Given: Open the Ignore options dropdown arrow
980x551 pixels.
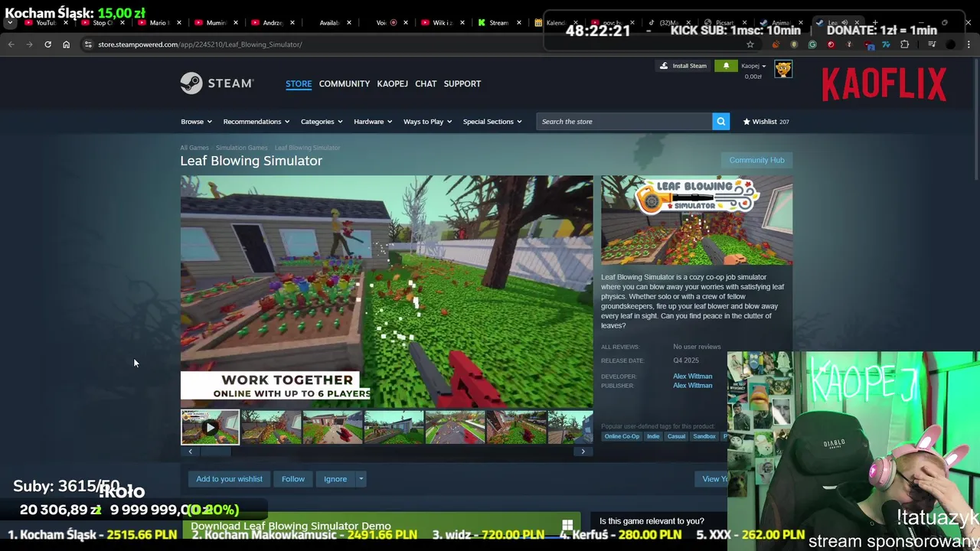Looking at the screenshot, I should tap(361, 479).
